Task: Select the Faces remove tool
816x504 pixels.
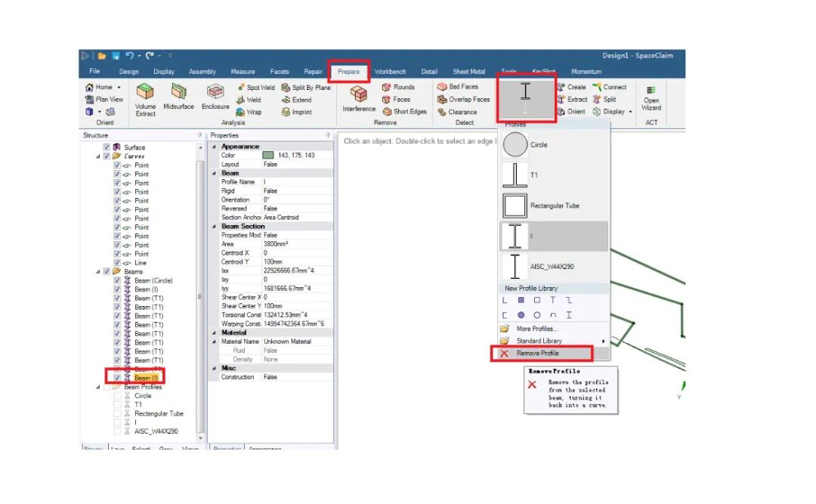Action: click(397, 99)
